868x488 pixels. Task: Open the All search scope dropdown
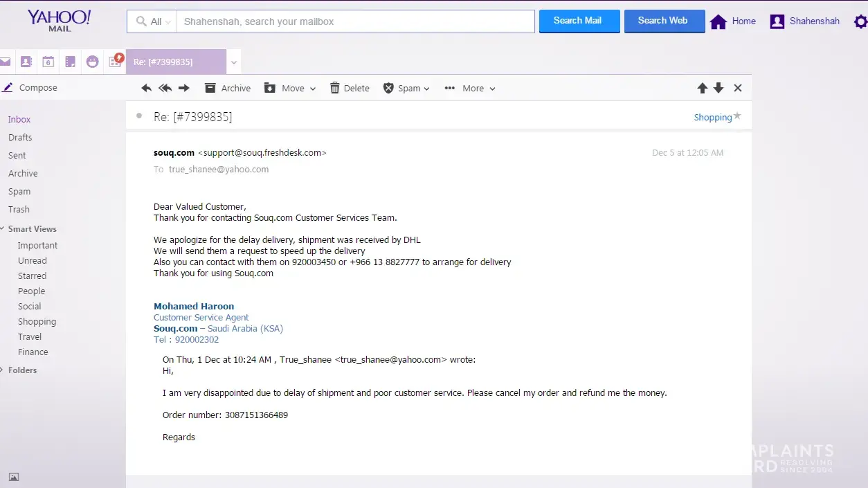coord(152,21)
